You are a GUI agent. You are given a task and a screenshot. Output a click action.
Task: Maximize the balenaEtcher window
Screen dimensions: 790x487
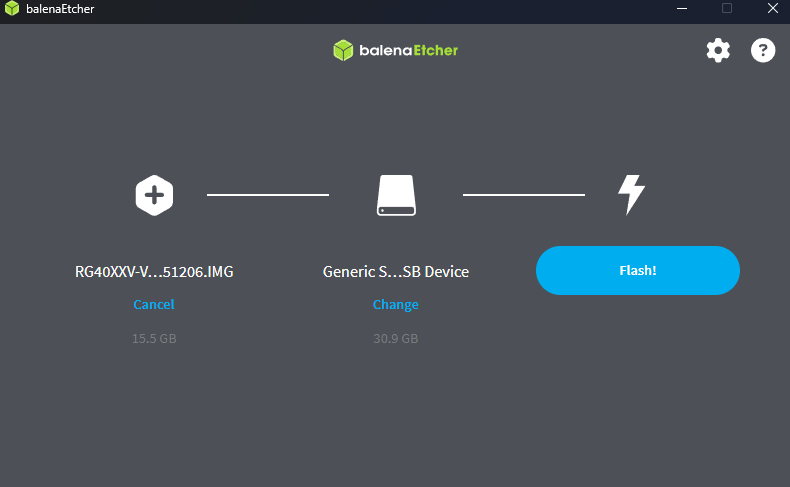pos(727,9)
